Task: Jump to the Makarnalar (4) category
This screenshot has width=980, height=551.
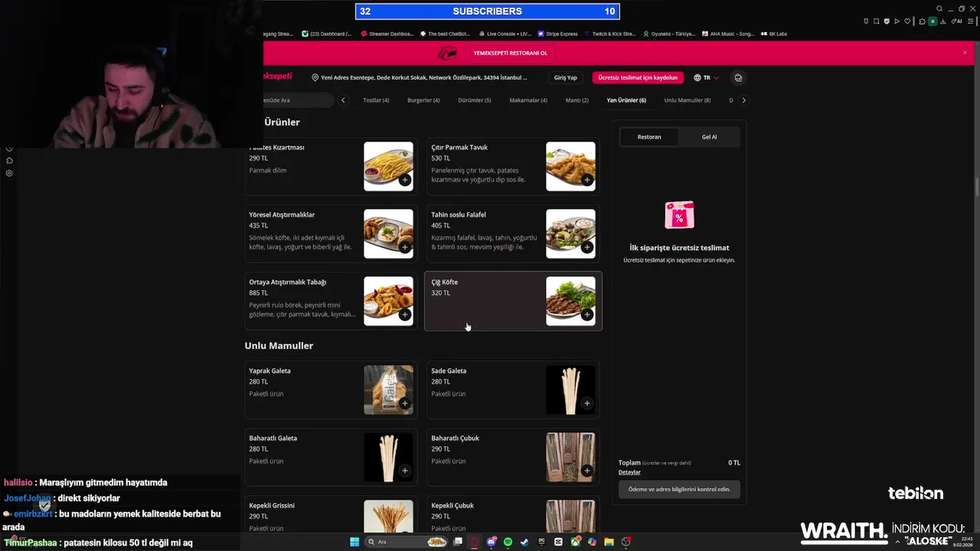Action: pos(528,100)
